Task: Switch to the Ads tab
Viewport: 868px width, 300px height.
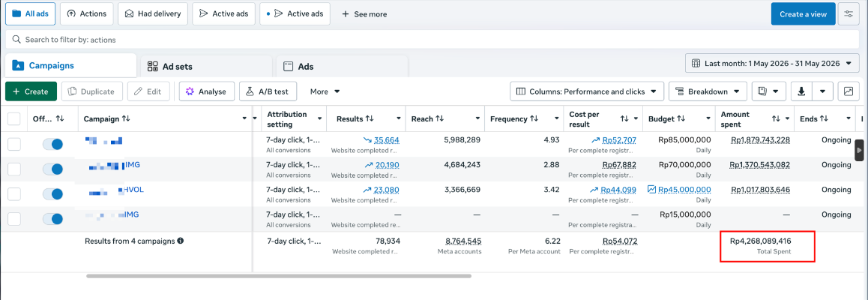Action: pyautogui.click(x=342, y=67)
